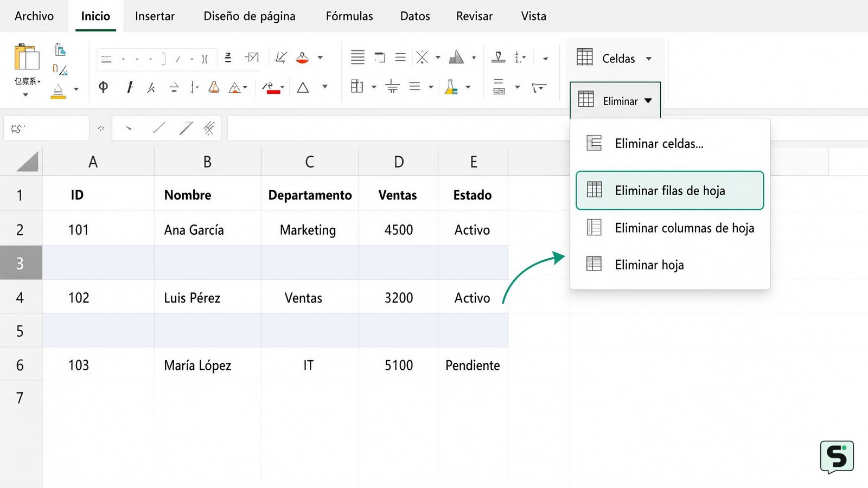Screen dimensions: 868x488
Task: Click the pencil-on-graph icon left of red bucket
Action: [x=281, y=57]
